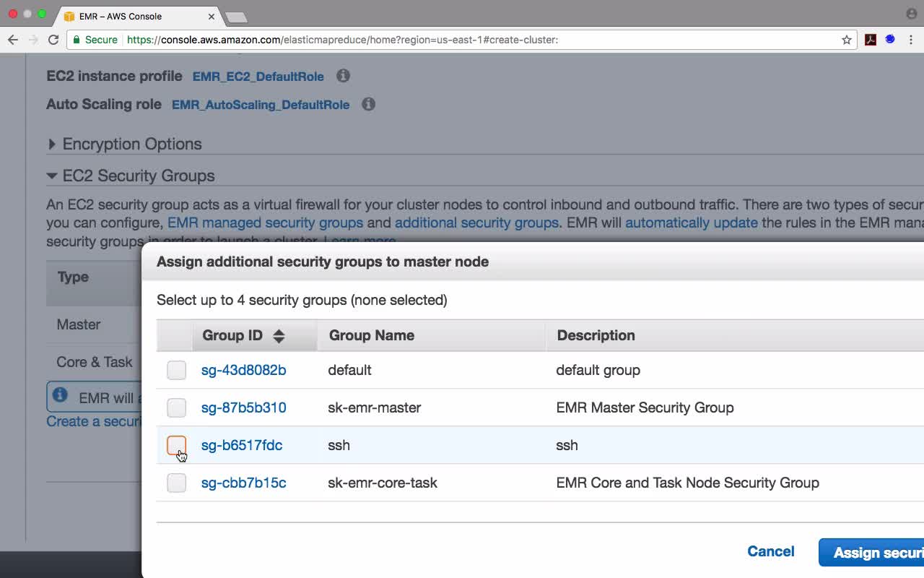Image resolution: width=924 pixels, height=578 pixels.
Task: Open the Adobe PDF extension icon
Action: 871,40
